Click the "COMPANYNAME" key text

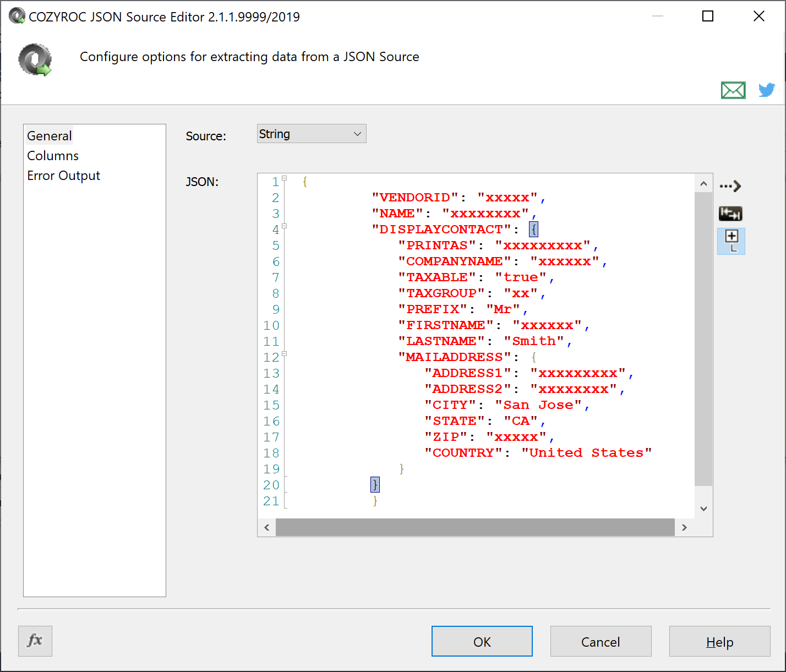[455, 261]
